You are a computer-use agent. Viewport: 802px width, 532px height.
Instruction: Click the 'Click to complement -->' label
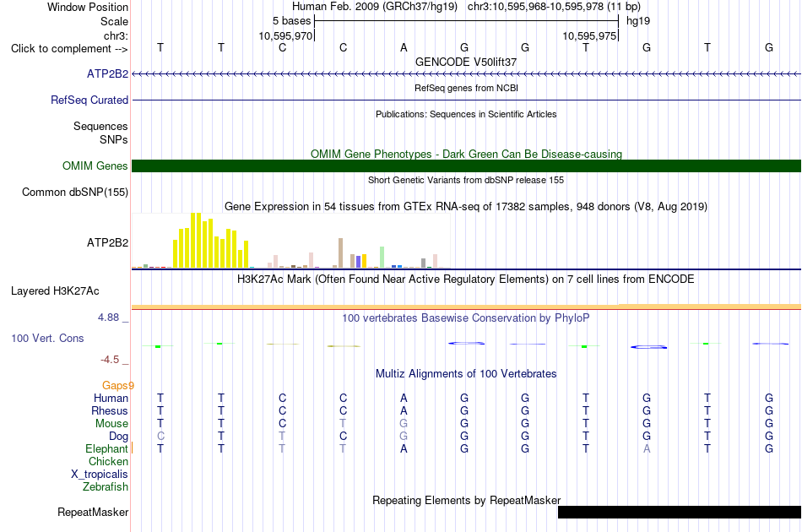coord(69,49)
